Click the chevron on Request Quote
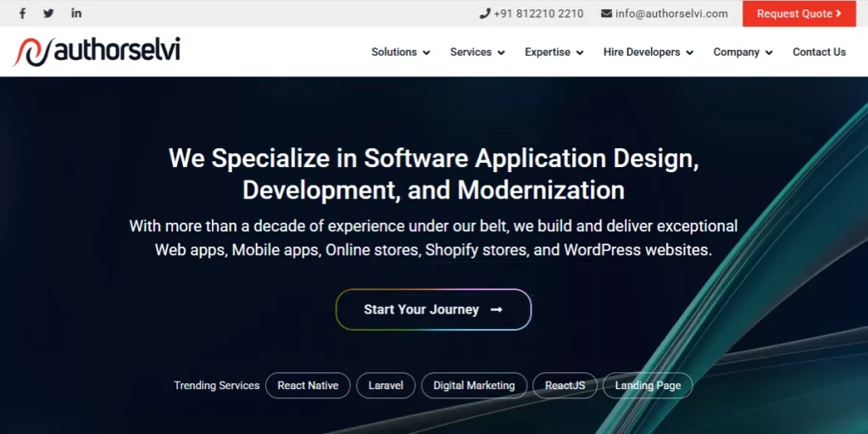 838,14
